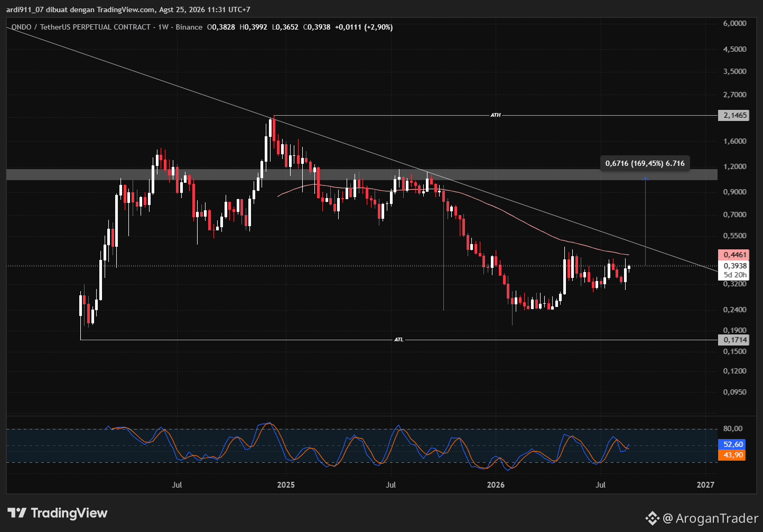The width and height of the screenshot is (763, 532).
Task: Click the pink 0,4461 moving average label
Action: (733, 255)
